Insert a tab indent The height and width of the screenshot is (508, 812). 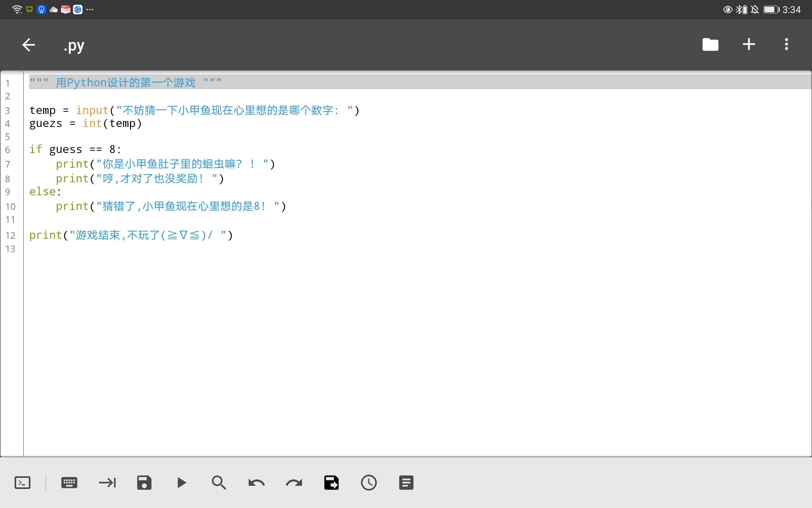[x=108, y=483]
